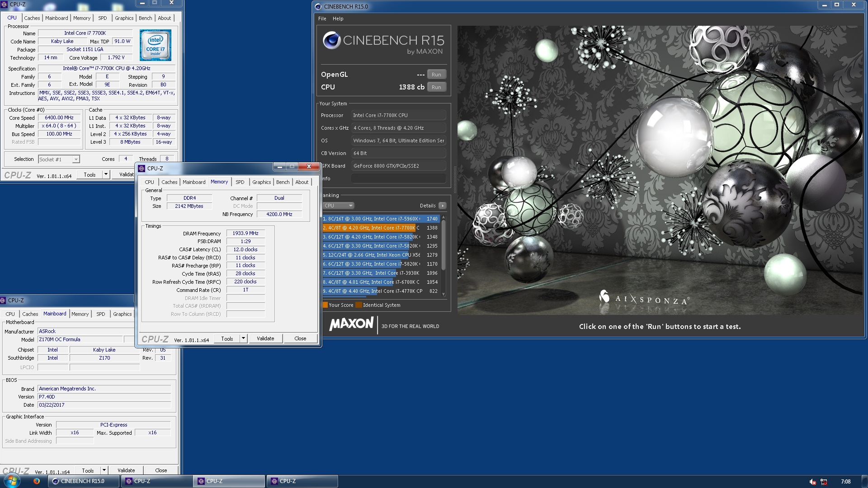
Task: Open About tab in Memory CPU-Z window
Action: point(302,182)
